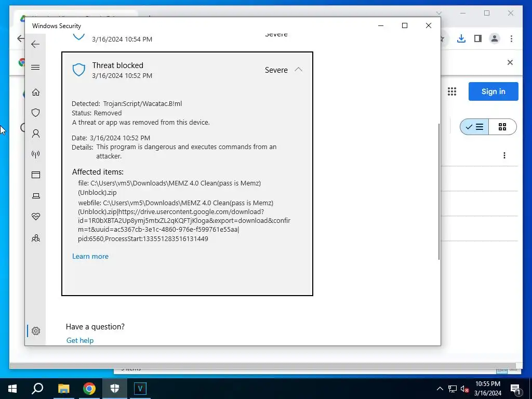Open the notification center

(x=516, y=389)
